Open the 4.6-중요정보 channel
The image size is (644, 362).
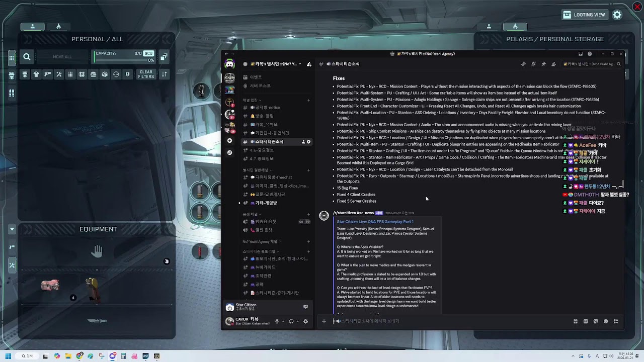pyautogui.click(x=276, y=150)
